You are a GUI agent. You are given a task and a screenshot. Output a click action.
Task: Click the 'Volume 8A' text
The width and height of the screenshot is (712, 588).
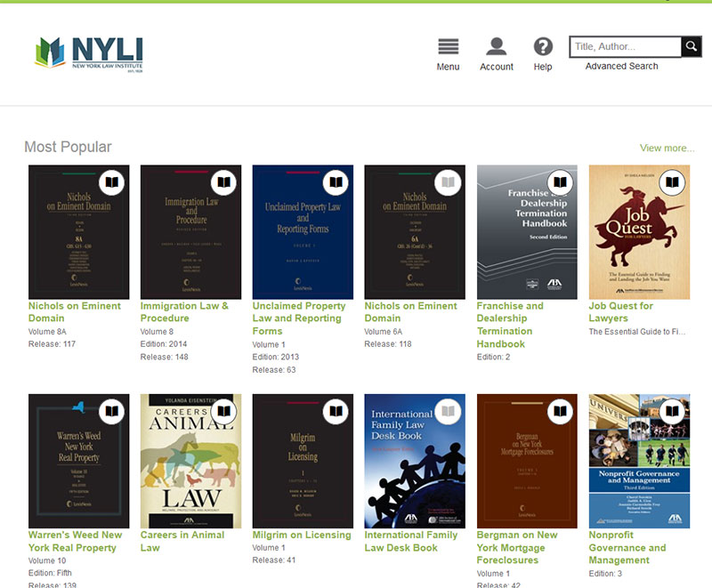coord(47,332)
